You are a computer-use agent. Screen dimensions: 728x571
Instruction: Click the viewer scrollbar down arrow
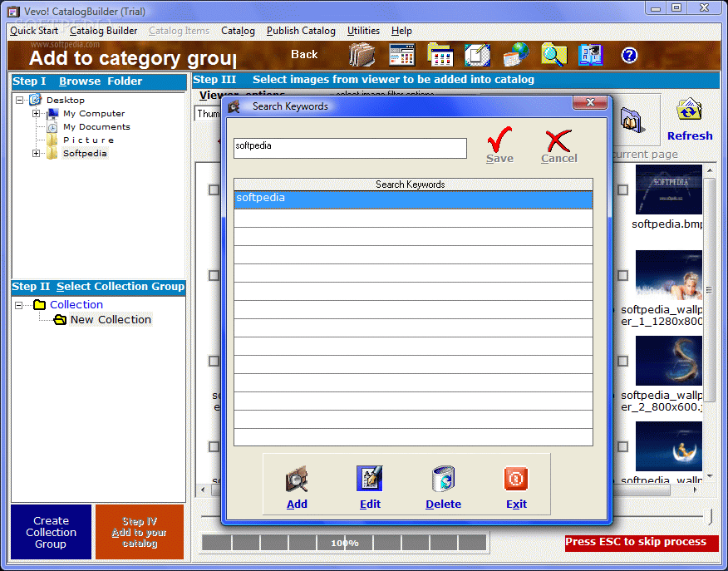point(710,475)
